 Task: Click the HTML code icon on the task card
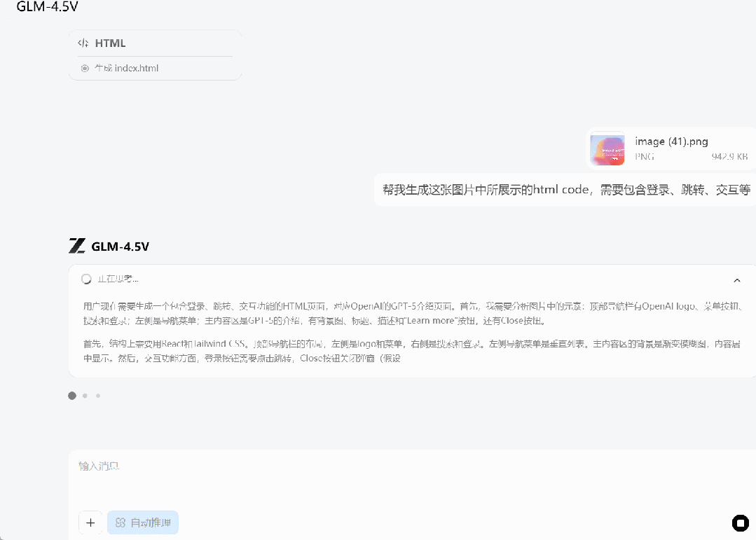[84, 43]
